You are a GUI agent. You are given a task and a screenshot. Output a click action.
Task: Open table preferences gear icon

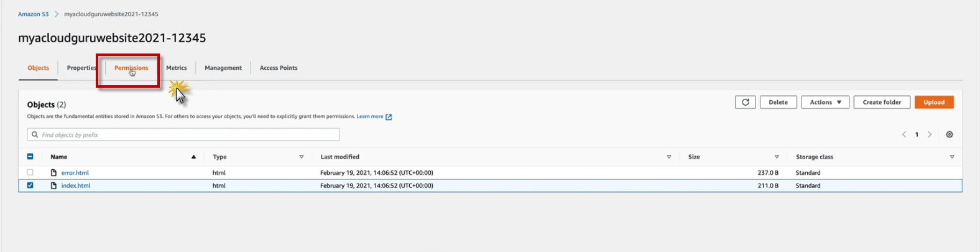(949, 134)
